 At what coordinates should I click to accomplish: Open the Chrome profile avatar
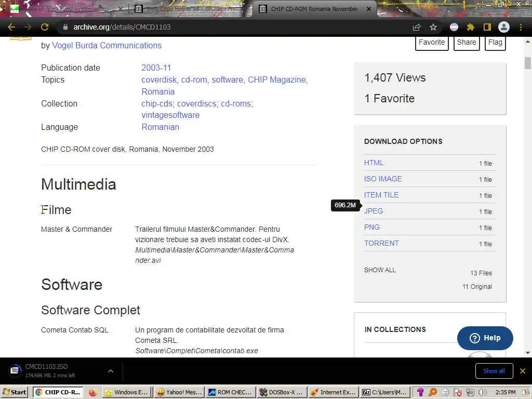coord(504,27)
